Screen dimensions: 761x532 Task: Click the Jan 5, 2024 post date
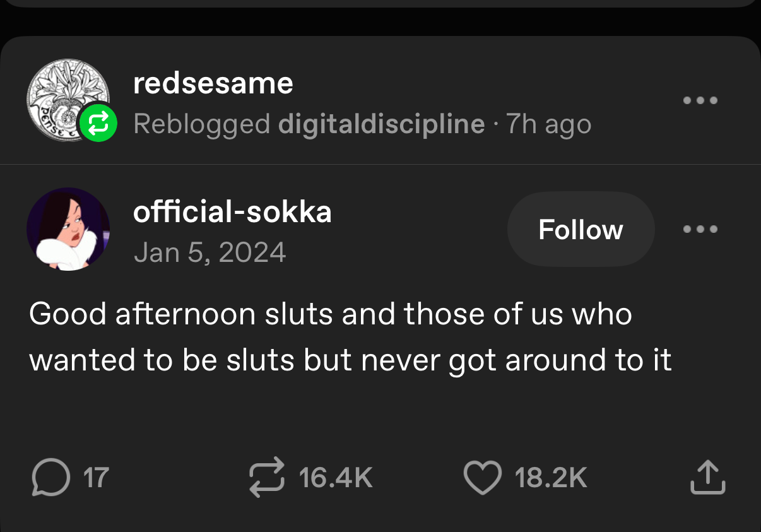point(209,252)
